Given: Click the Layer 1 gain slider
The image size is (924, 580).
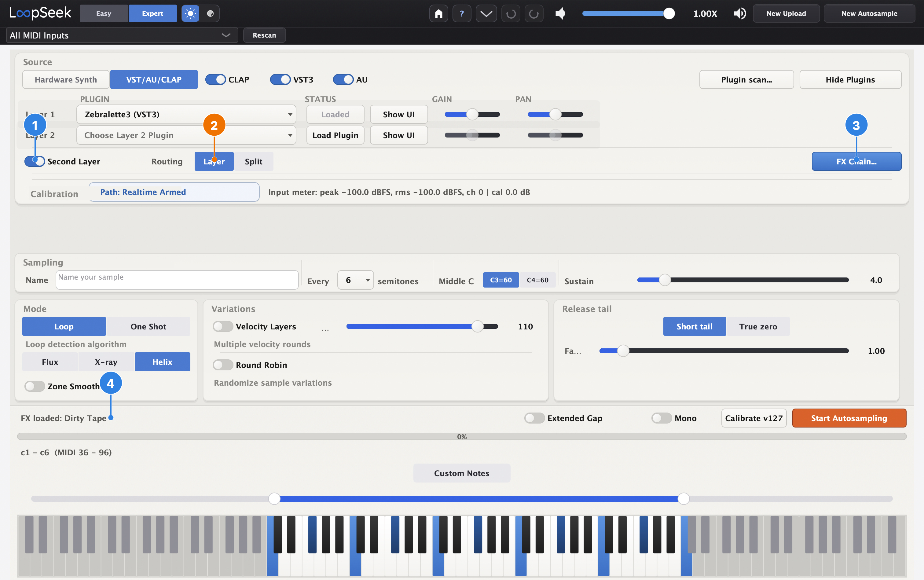Looking at the screenshot, I should coord(472,114).
